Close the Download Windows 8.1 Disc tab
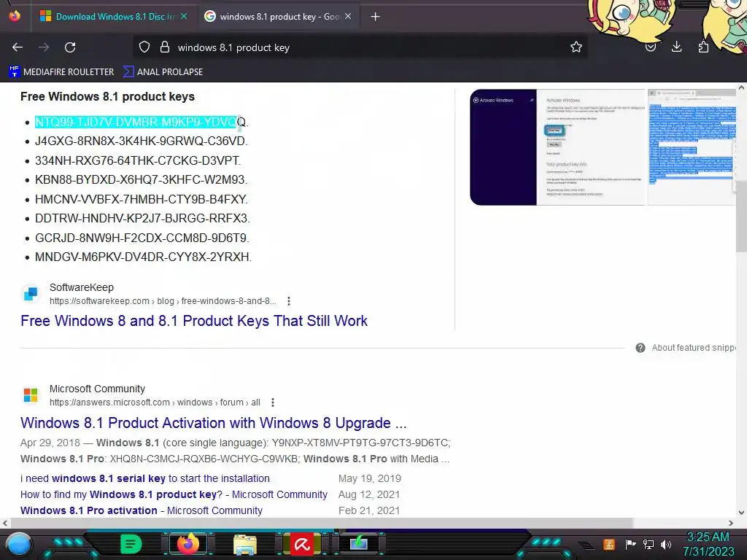Image resolution: width=747 pixels, height=560 pixels. [184, 17]
